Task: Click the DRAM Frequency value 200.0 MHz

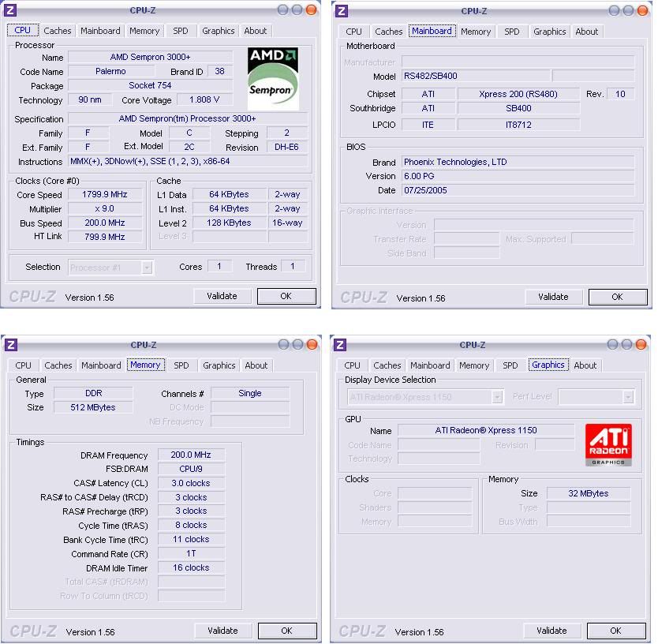Action: click(191, 455)
